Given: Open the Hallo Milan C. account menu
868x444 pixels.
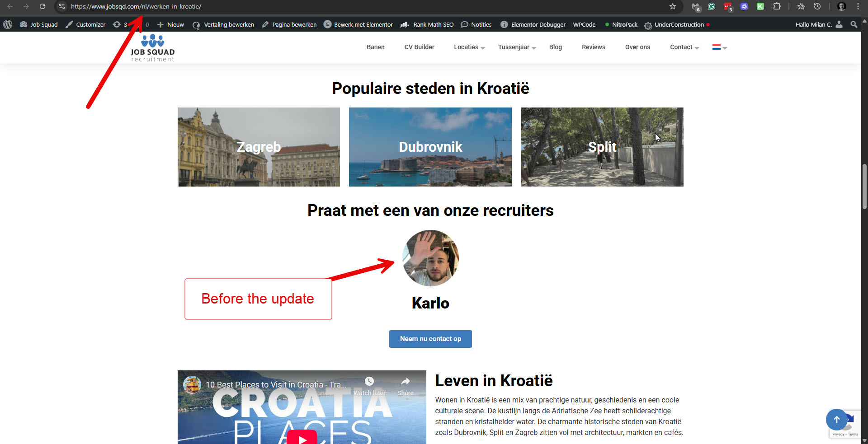Looking at the screenshot, I should (819, 24).
